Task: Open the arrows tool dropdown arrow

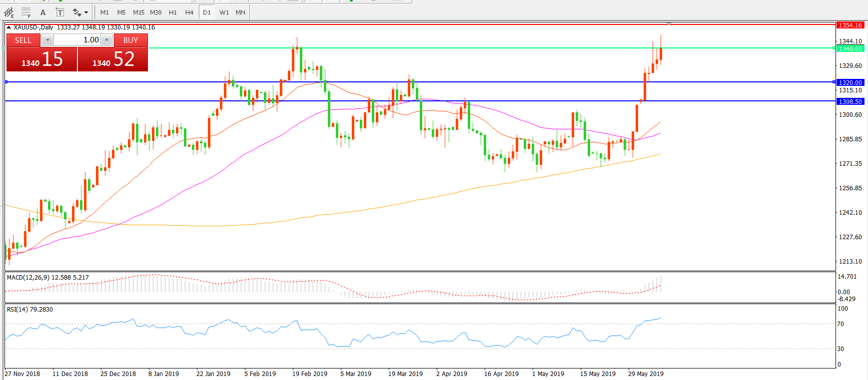Action: pos(86,12)
